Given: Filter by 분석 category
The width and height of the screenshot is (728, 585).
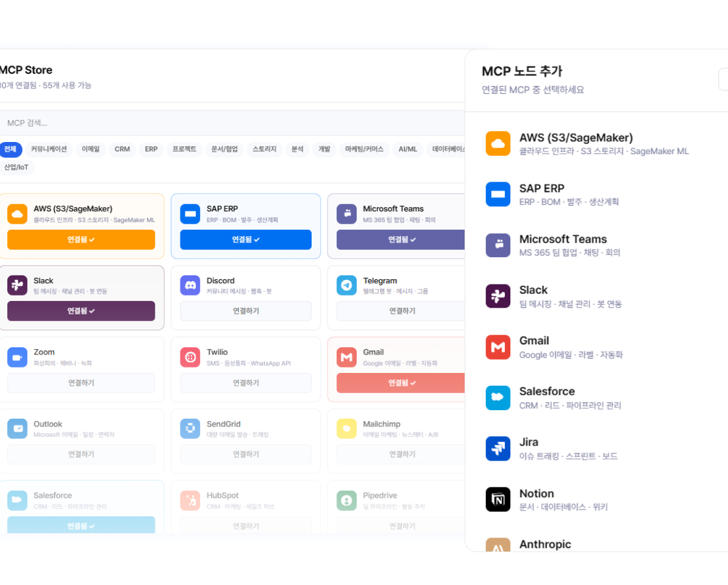Looking at the screenshot, I should point(297,149).
